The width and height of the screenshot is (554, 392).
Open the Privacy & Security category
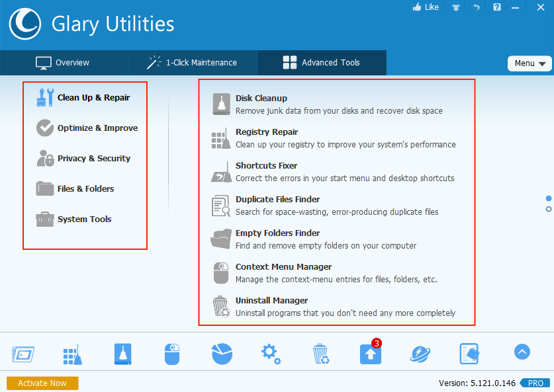[83, 158]
